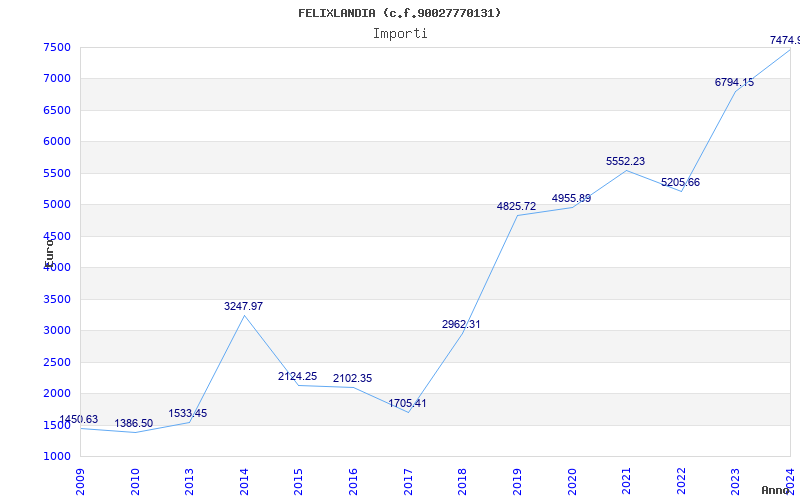Click the 4825.72 data label
The width and height of the screenshot is (800, 500).
[517, 206]
